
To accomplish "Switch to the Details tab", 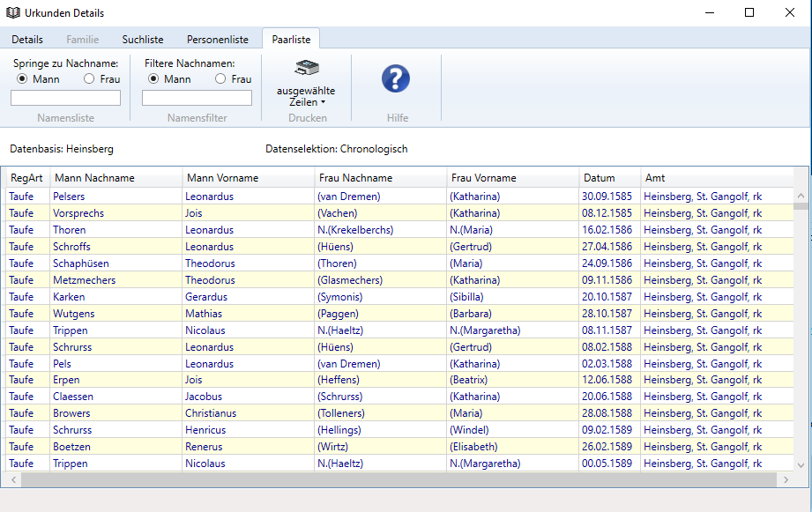I will 27,40.
